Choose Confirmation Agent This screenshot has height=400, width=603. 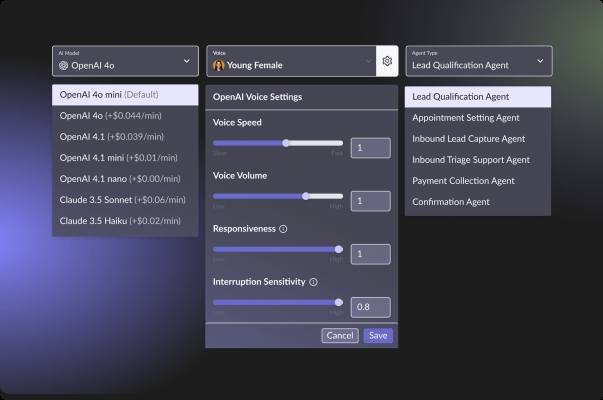[x=478, y=202]
